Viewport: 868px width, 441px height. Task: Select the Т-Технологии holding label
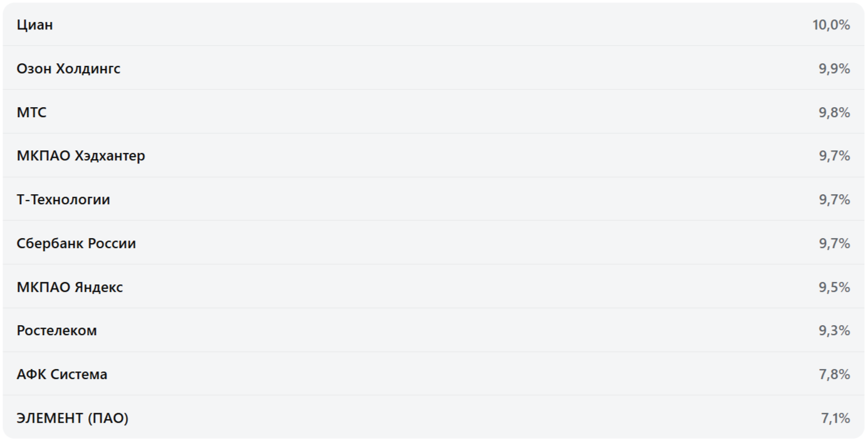click(63, 200)
